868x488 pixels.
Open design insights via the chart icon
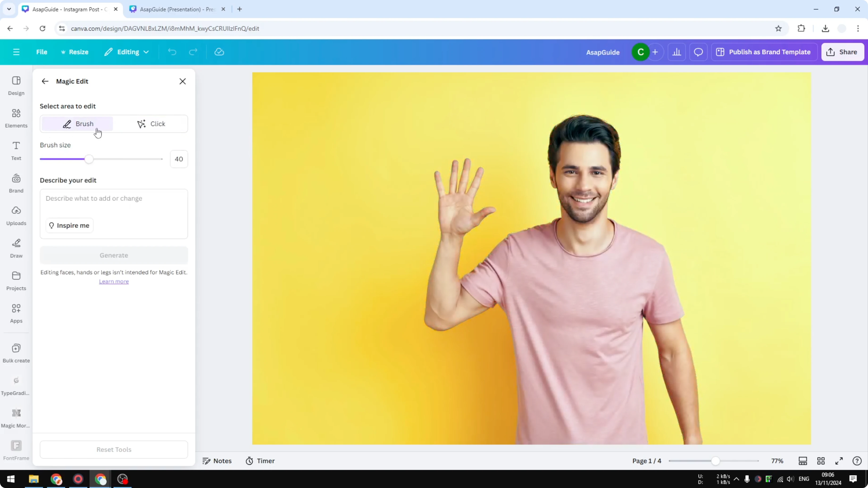click(x=677, y=52)
